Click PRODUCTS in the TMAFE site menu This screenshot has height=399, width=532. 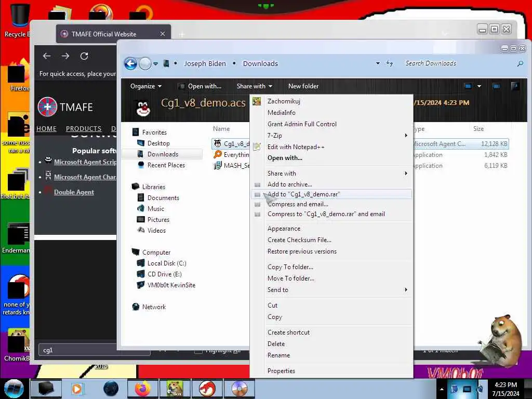coord(84,129)
